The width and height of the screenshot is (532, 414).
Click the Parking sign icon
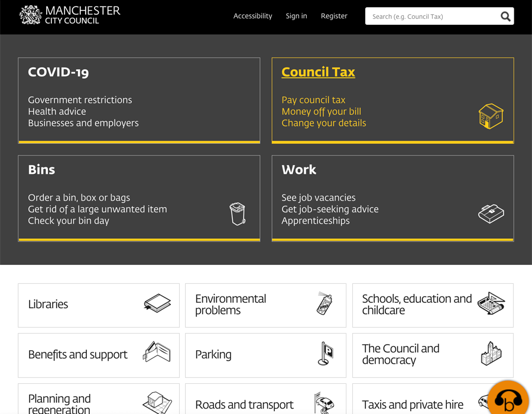pos(325,354)
